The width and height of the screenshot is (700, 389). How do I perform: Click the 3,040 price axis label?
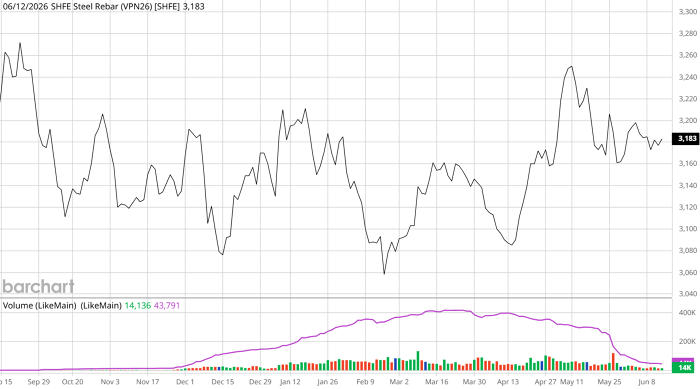688,294
